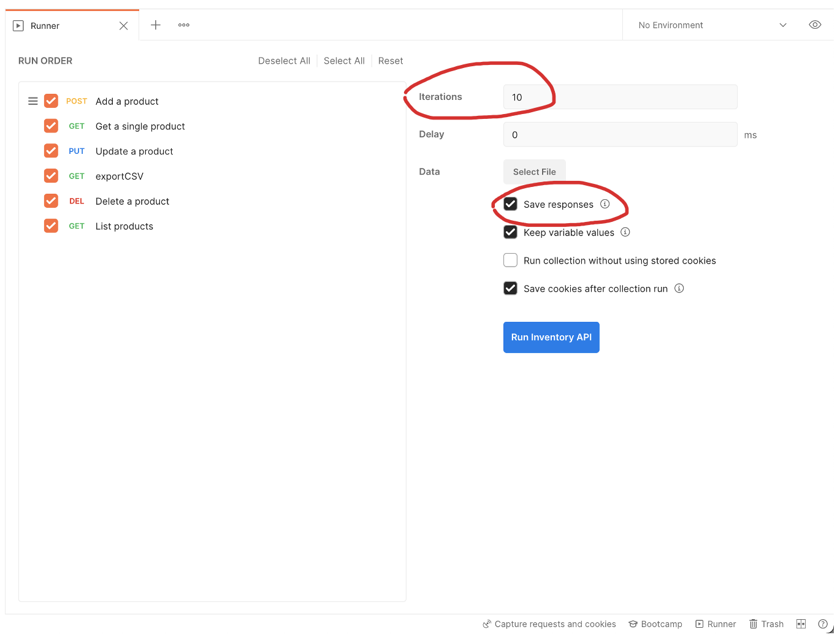Open the tab options via the ellipsis icon
840x640 pixels.
183,25
